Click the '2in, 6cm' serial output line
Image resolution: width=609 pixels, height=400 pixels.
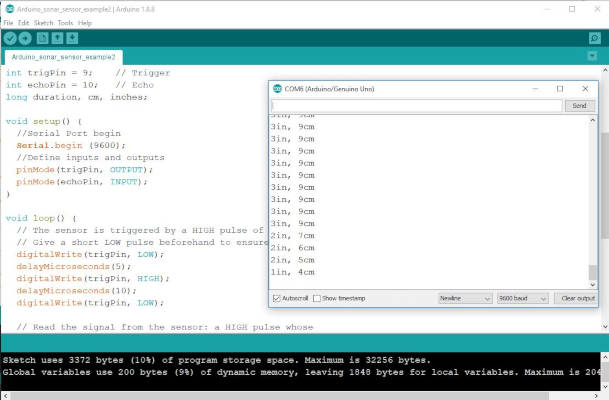(292, 248)
